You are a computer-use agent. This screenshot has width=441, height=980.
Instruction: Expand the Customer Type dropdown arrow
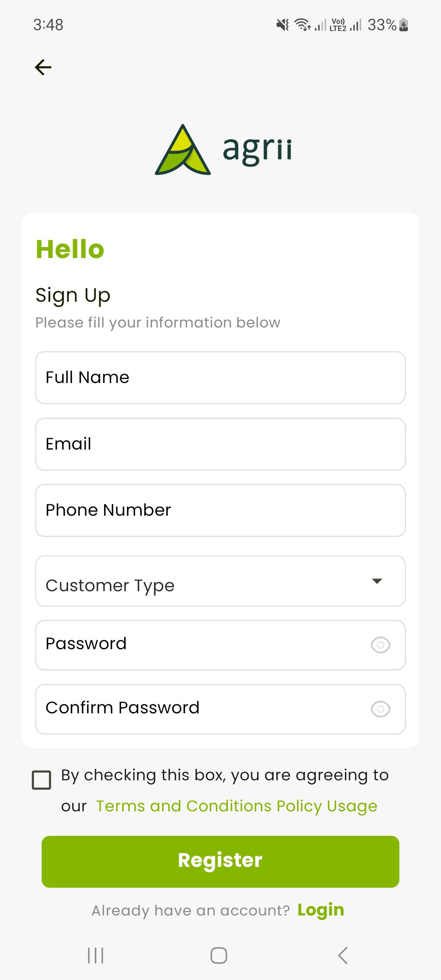pos(377,581)
